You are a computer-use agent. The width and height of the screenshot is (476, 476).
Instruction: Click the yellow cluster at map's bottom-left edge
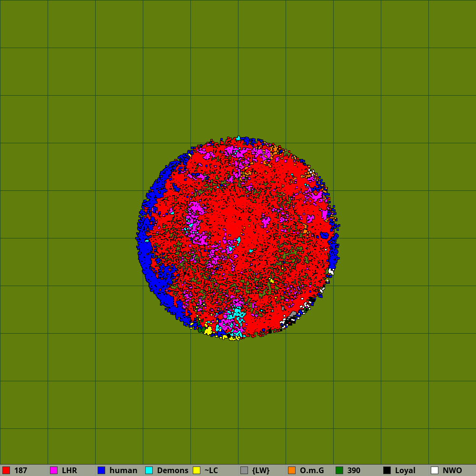(x=208, y=330)
